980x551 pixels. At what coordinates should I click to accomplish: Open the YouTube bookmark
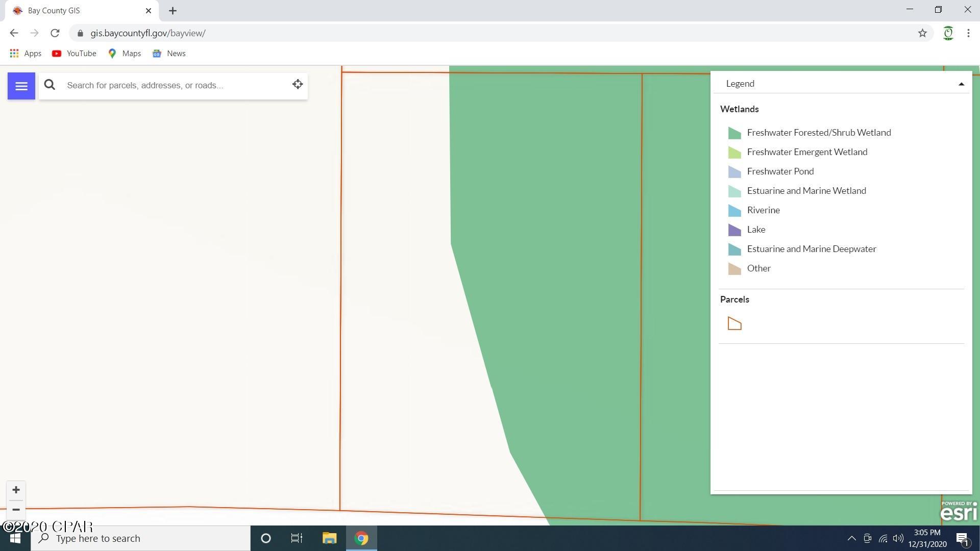click(x=74, y=54)
